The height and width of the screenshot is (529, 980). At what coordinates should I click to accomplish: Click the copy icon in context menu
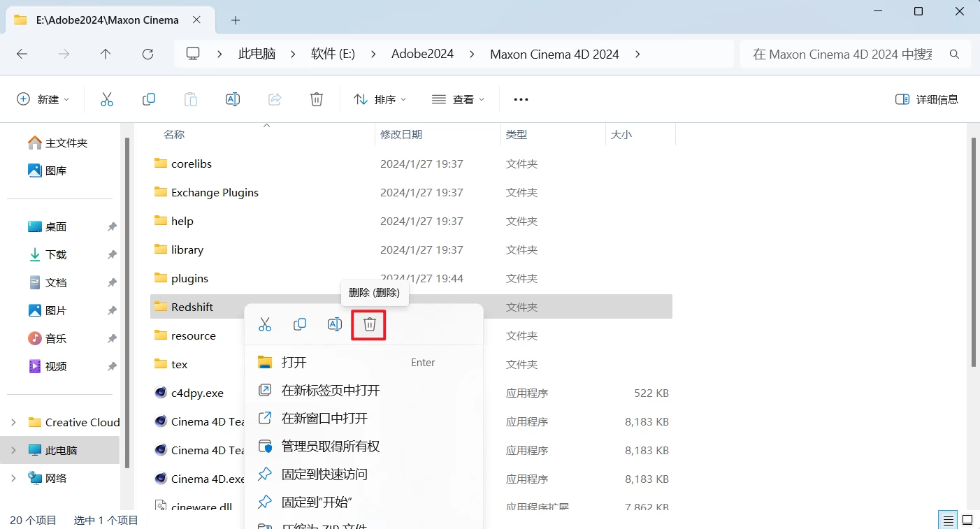coord(300,324)
